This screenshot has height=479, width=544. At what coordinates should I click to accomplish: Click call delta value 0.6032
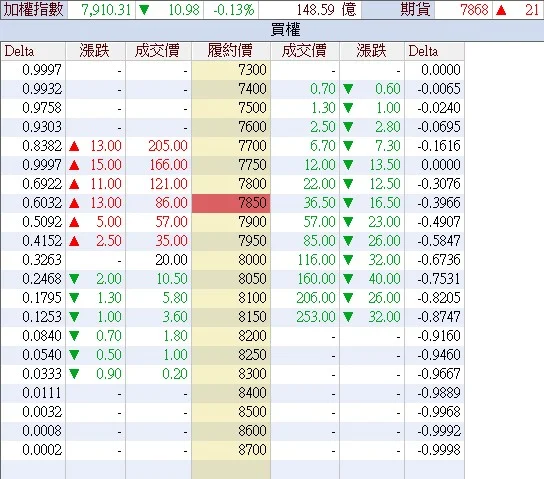pyautogui.click(x=42, y=203)
